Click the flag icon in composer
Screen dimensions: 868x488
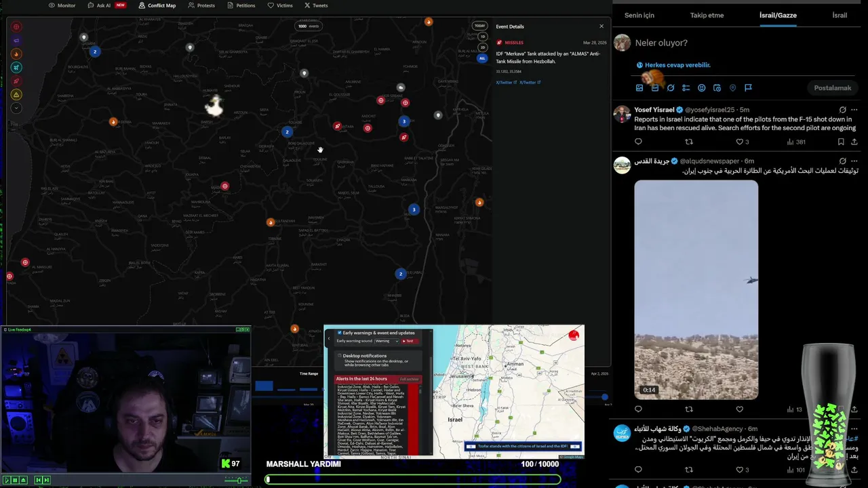tap(749, 88)
